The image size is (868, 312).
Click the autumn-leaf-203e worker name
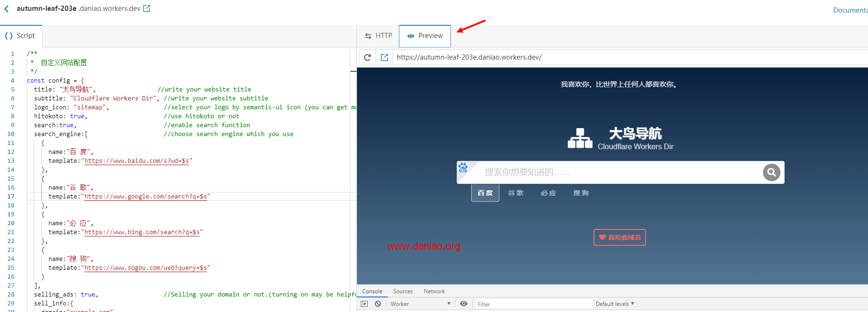pyautogui.click(x=46, y=8)
